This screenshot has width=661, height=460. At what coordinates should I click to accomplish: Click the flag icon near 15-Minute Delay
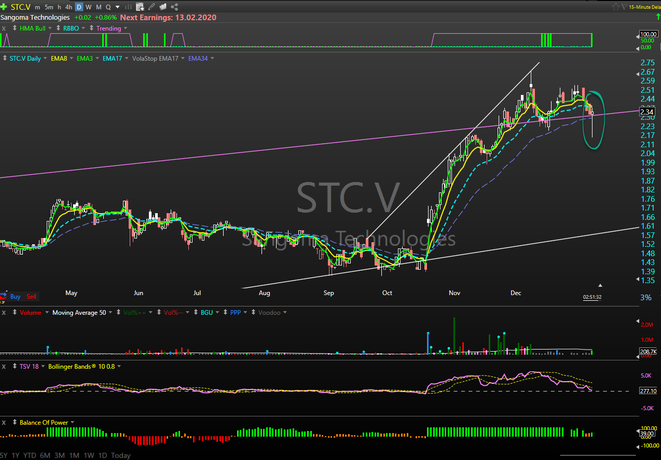[x=623, y=7]
